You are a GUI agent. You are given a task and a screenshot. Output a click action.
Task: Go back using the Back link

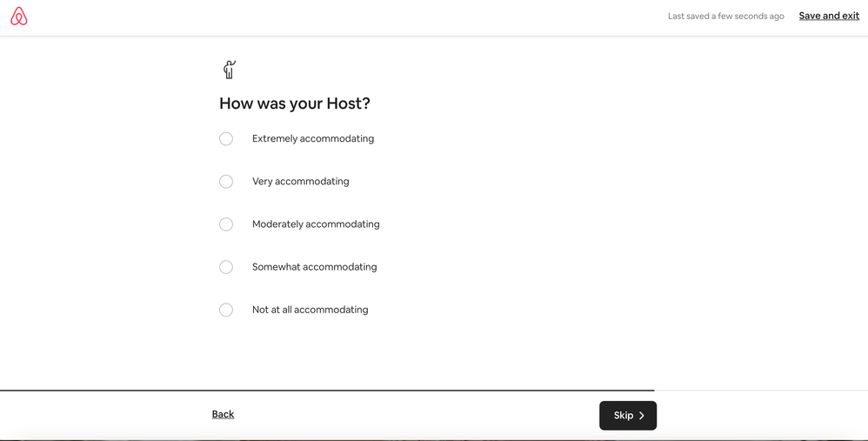pos(223,414)
